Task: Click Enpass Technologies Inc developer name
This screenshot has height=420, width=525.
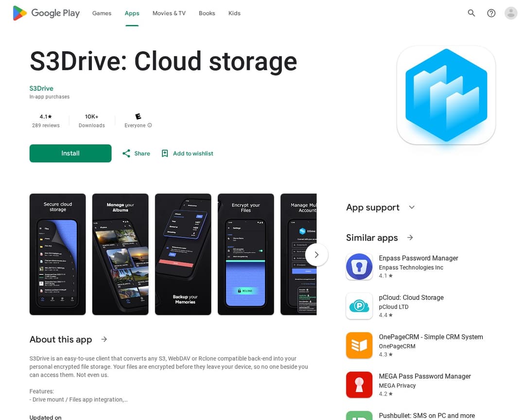Action: click(x=411, y=267)
